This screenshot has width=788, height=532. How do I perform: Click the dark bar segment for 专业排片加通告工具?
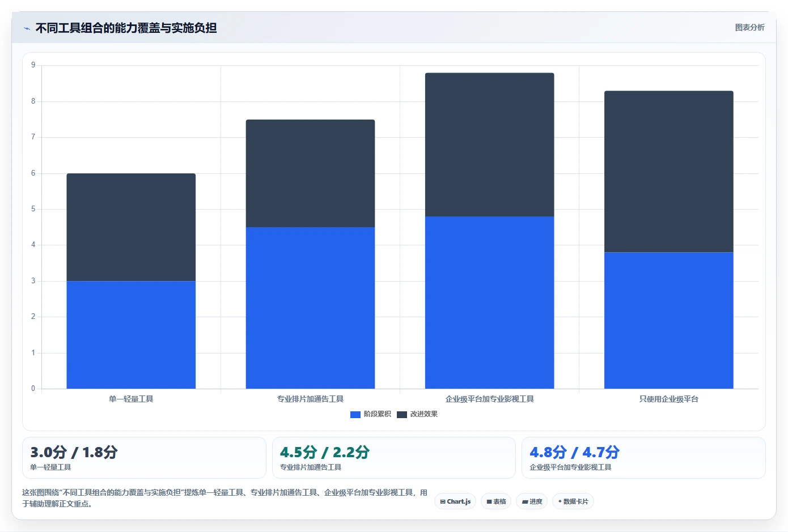click(310, 173)
